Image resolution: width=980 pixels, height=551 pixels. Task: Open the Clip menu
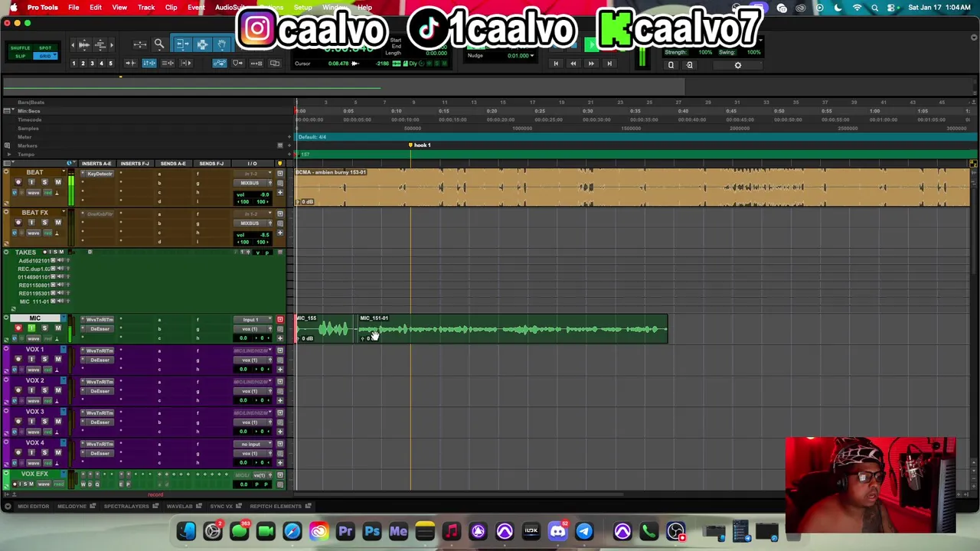point(171,8)
